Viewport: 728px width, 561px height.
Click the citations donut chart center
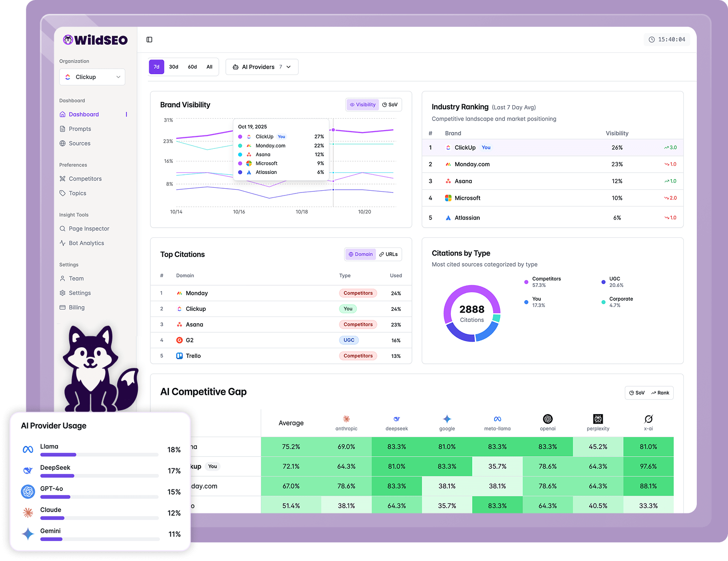pos(472,314)
